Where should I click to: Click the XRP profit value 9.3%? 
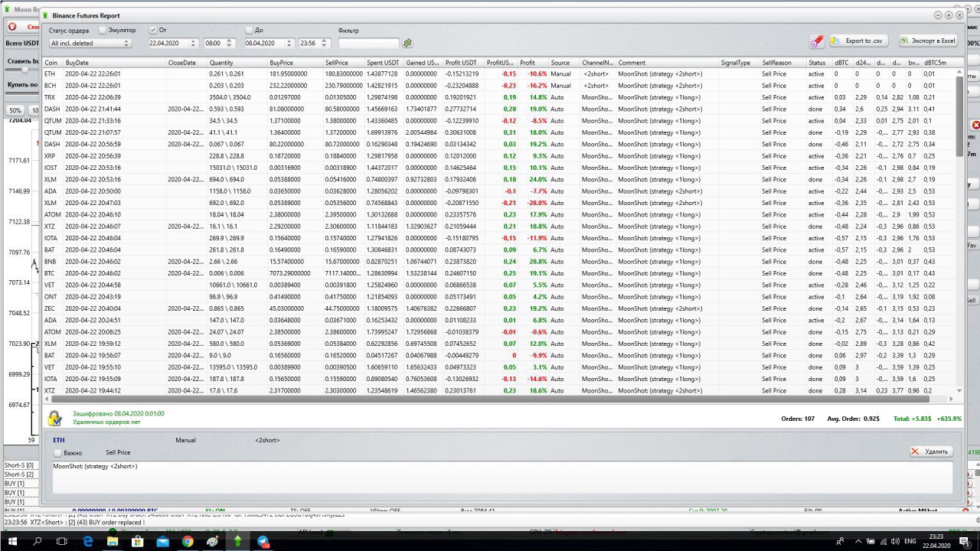tap(539, 156)
